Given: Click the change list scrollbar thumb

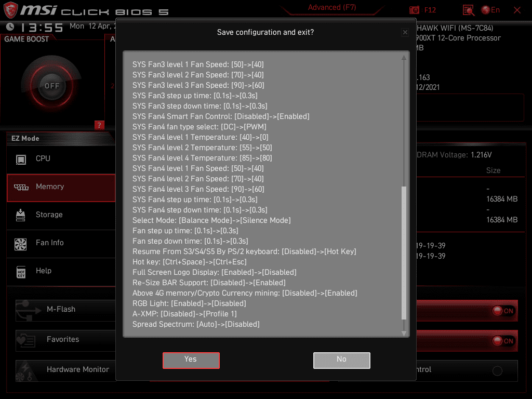Looking at the screenshot, I should click(404, 253).
